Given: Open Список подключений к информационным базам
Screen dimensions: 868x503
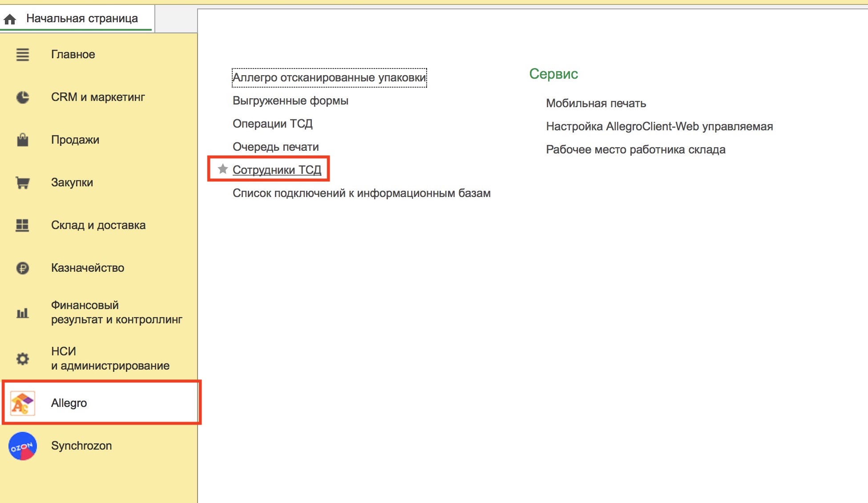Looking at the screenshot, I should (362, 193).
